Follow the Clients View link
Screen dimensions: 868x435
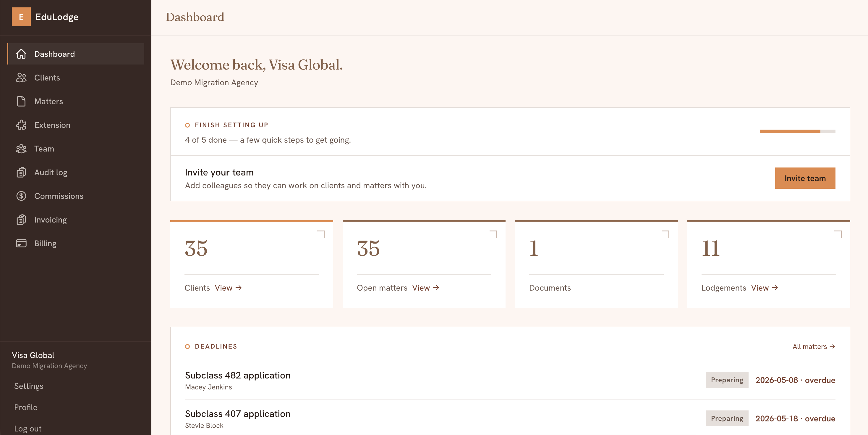click(x=228, y=288)
